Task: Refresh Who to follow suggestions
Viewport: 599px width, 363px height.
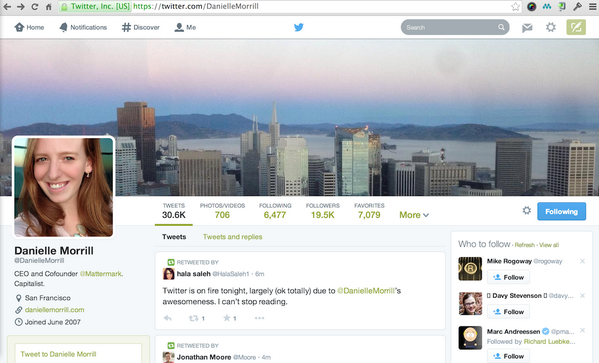Action: coord(525,245)
